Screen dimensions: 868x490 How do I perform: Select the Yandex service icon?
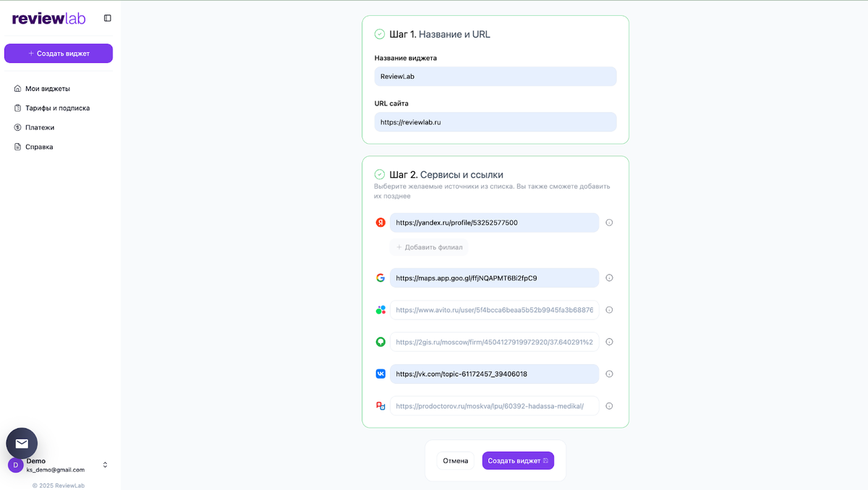(x=381, y=223)
